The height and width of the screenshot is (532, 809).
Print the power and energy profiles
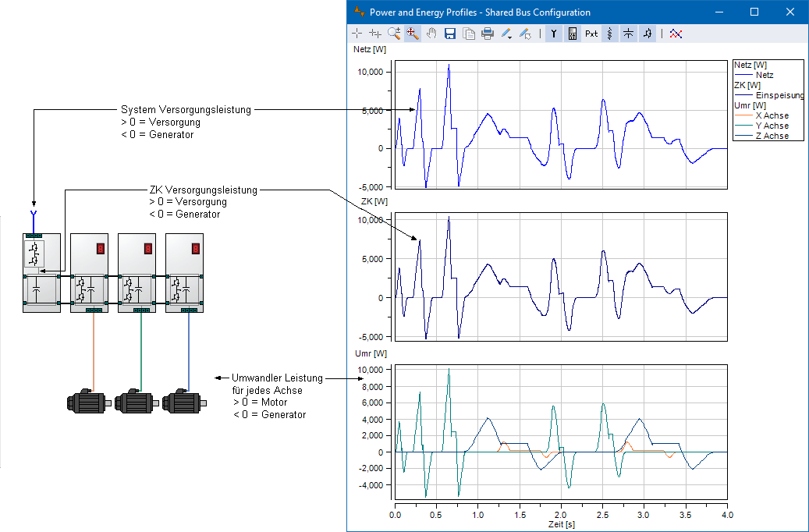tap(488, 34)
